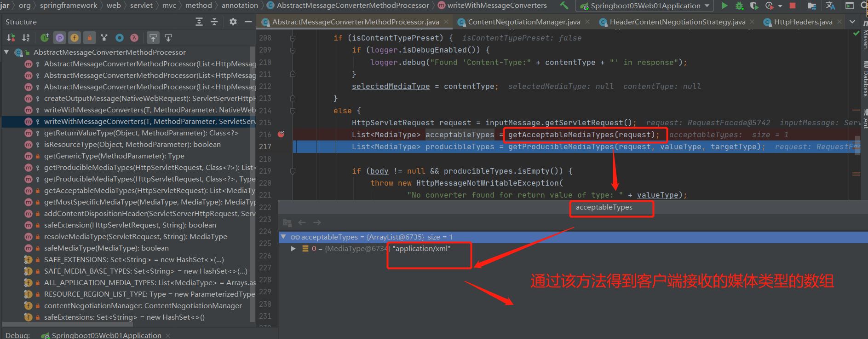
Task: Expand the MediaType element 0 node
Action: [x=293, y=248]
